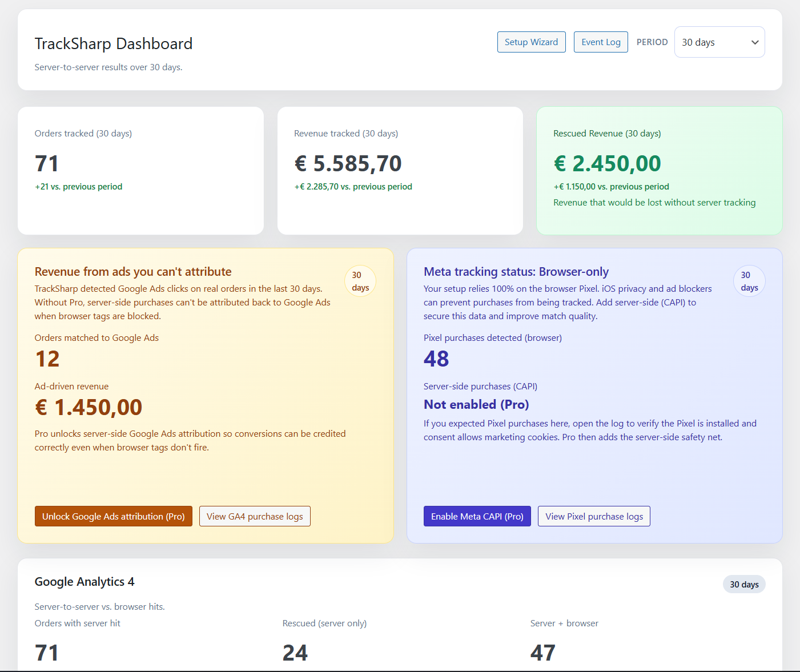Click Server + browser value 47
Viewport: 800px width, 672px height.
[x=543, y=653]
